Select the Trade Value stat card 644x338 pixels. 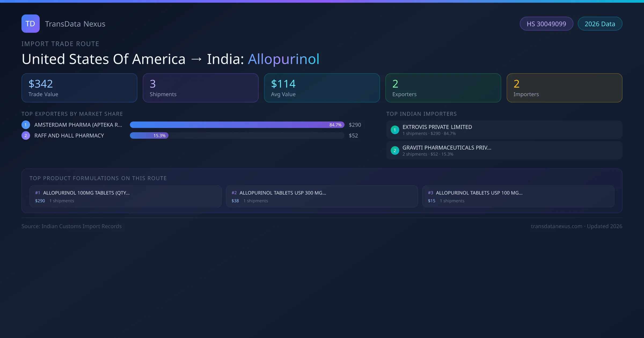point(79,88)
